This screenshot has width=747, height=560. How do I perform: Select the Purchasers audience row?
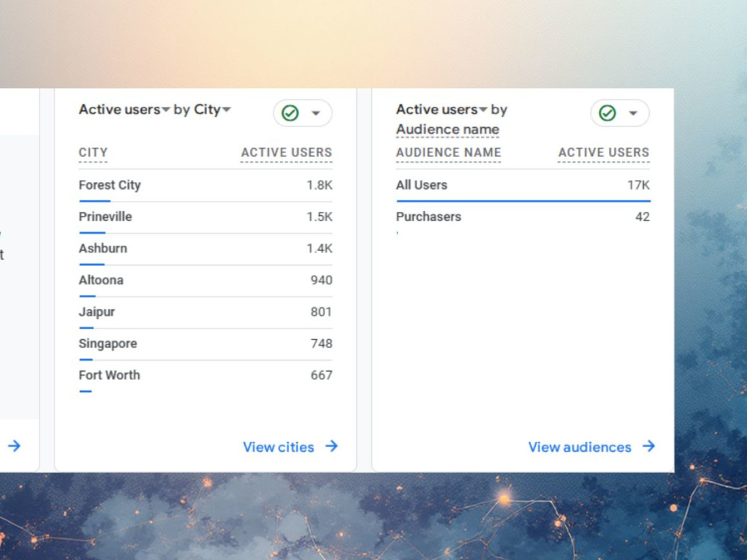click(x=523, y=217)
